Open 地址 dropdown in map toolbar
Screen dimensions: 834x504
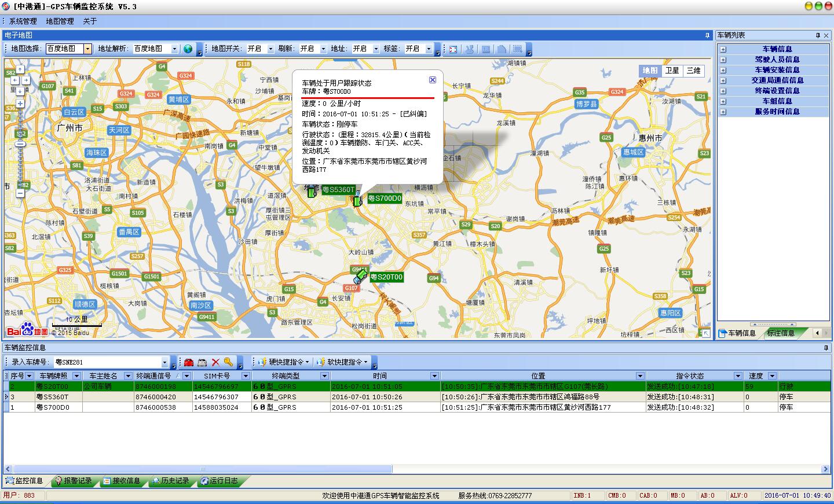[376, 49]
